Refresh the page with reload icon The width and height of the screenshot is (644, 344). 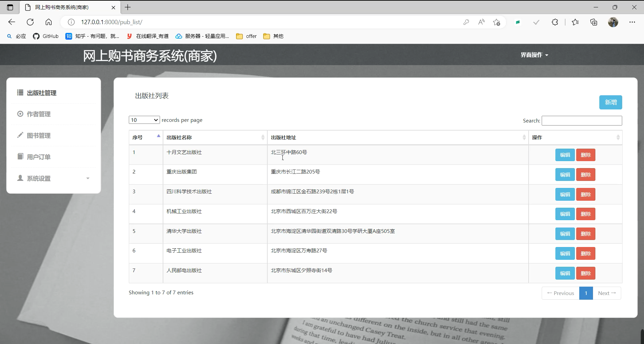pyautogui.click(x=30, y=22)
